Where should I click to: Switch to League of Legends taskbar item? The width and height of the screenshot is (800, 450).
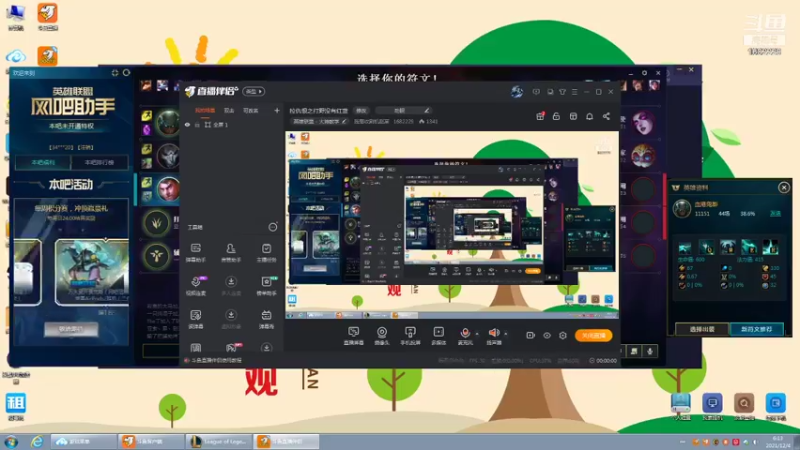point(219,441)
